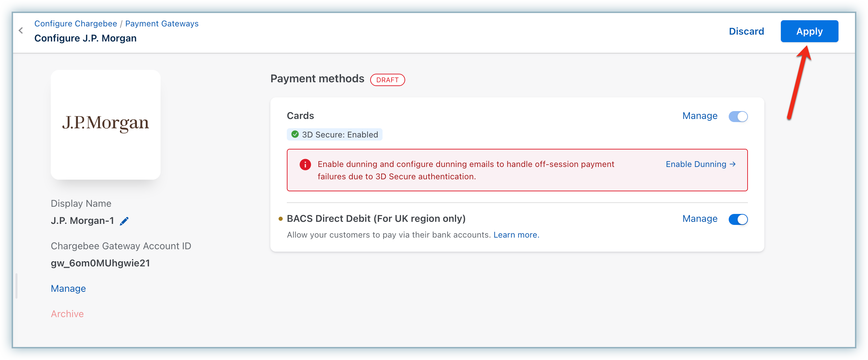The height and width of the screenshot is (360, 868).
Task: Toggle the Cards payment method switch
Action: pyautogui.click(x=738, y=117)
